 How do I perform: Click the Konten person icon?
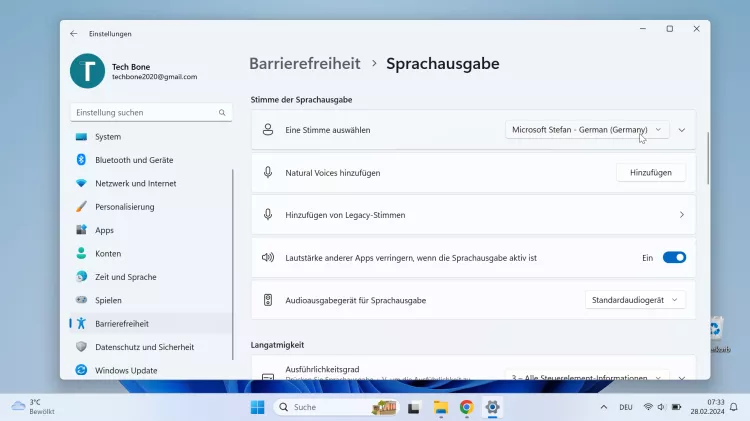81,253
